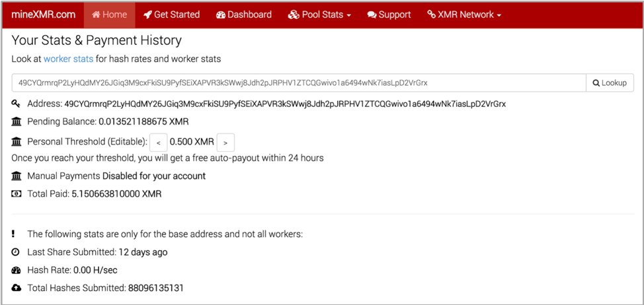Focus the wallet address input field
This screenshot has width=644, height=305.
coord(298,83)
